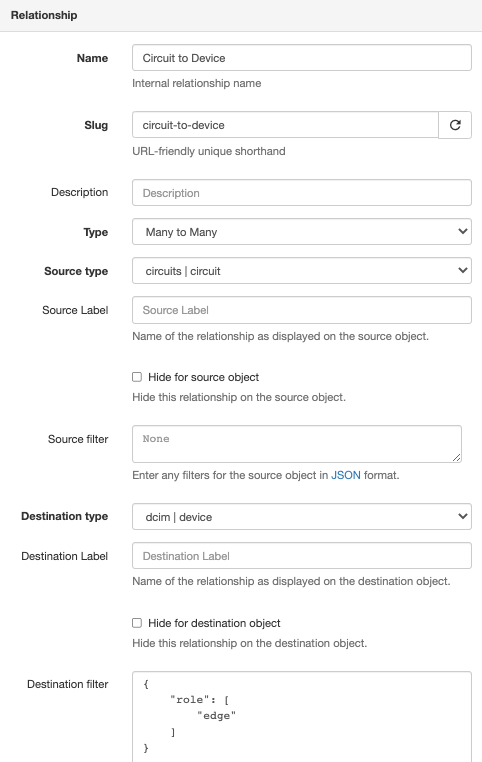The width and height of the screenshot is (482, 762).
Task: Click into the Source filter text area
Action: pyautogui.click(x=297, y=444)
